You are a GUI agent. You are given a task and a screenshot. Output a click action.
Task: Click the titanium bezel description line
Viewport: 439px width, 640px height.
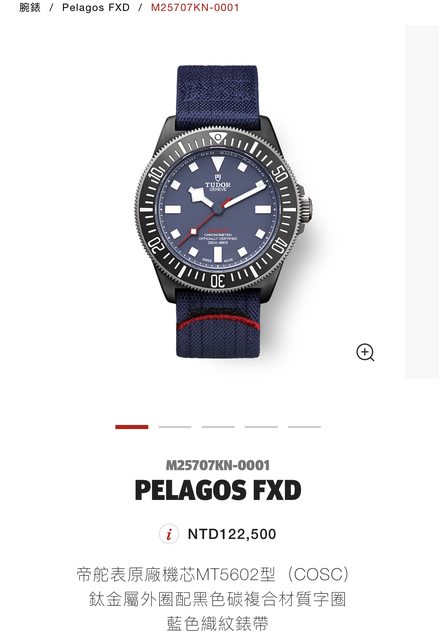pos(218,599)
